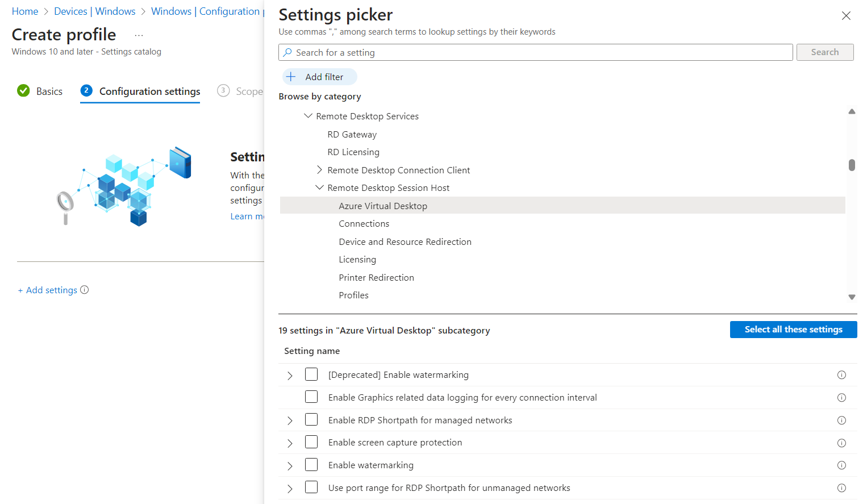Click info icon for RDP Shortpath managed networks

click(841, 420)
